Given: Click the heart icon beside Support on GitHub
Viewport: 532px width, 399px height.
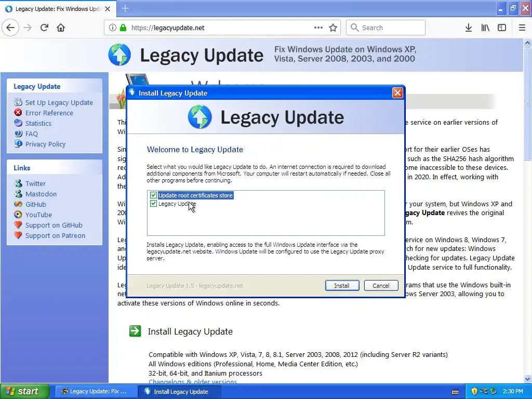Looking at the screenshot, I should point(18,225).
